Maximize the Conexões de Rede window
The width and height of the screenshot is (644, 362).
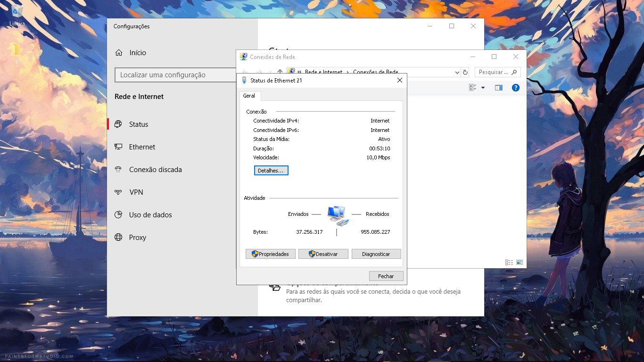point(494,57)
